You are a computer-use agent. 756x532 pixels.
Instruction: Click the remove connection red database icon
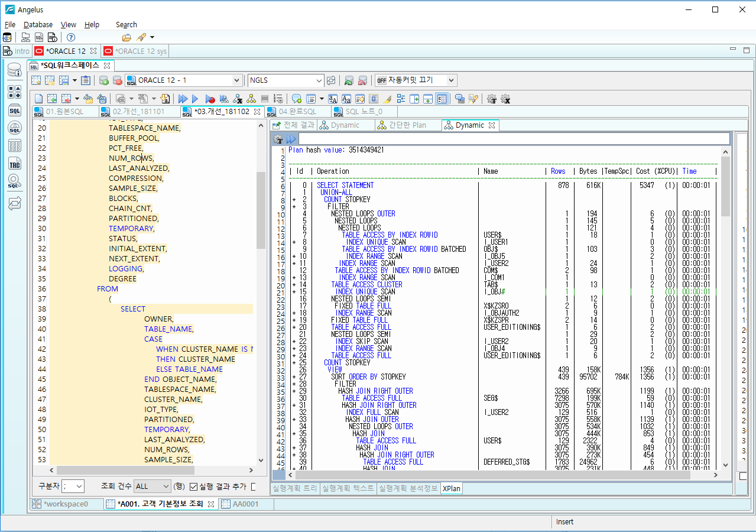(x=117, y=80)
